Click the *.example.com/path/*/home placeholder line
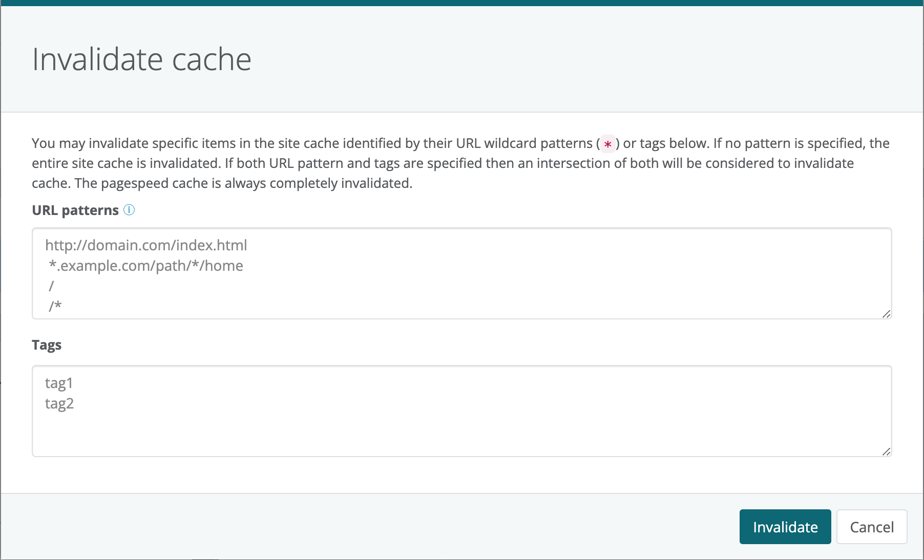Viewport: 924px width, 560px height. click(146, 266)
